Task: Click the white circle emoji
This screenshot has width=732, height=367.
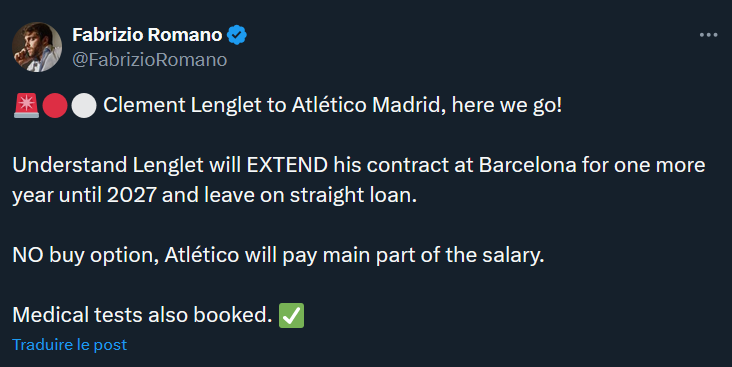Action: pyautogui.click(x=84, y=105)
